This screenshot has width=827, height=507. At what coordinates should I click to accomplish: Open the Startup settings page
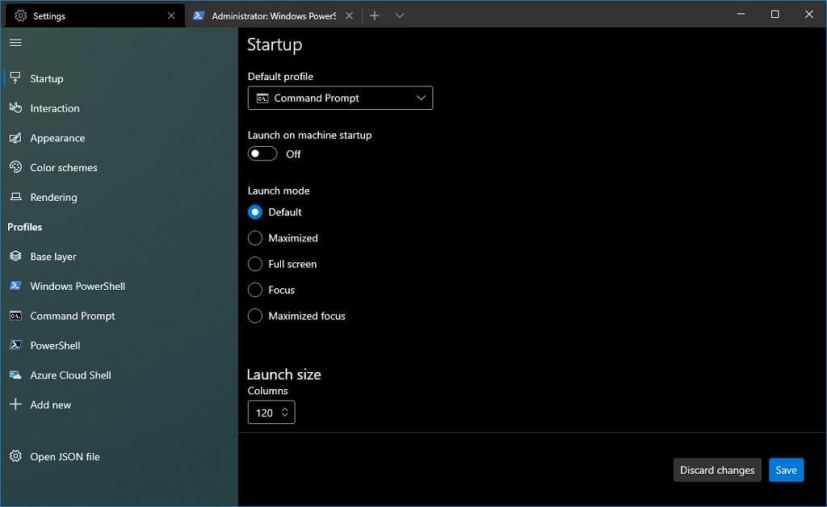[x=119, y=78]
